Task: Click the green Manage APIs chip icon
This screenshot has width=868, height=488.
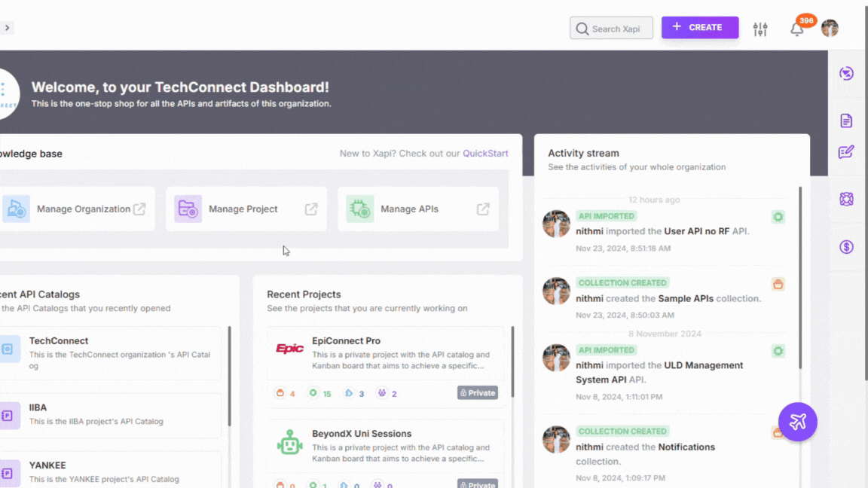Action: pyautogui.click(x=360, y=209)
